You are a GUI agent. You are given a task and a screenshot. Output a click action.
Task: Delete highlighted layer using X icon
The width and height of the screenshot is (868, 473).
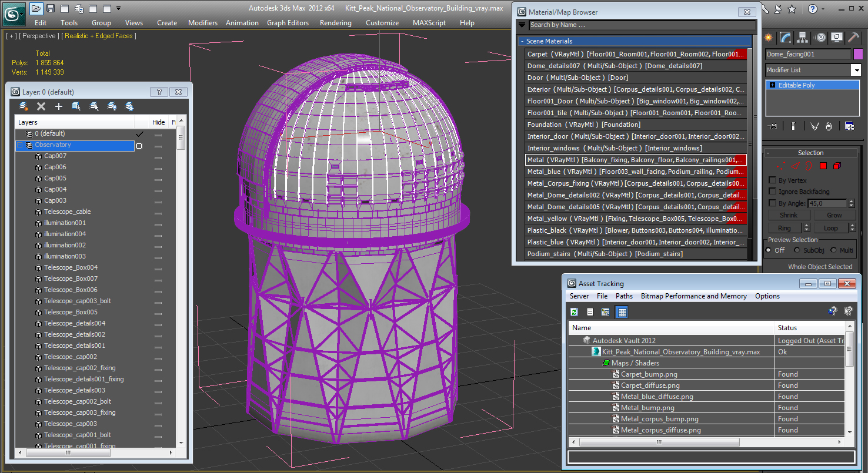click(x=41, y=106)
